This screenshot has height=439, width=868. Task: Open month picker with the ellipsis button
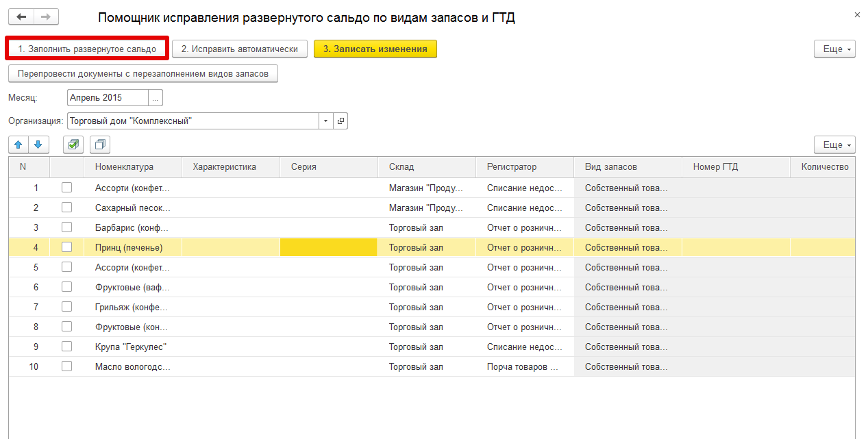point(156,98)
